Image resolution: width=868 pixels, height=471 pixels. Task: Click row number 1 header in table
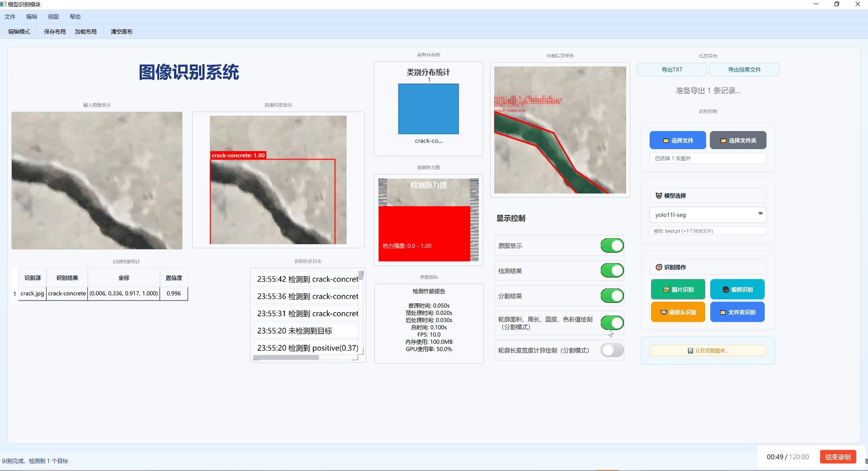[x=15, y=294]
